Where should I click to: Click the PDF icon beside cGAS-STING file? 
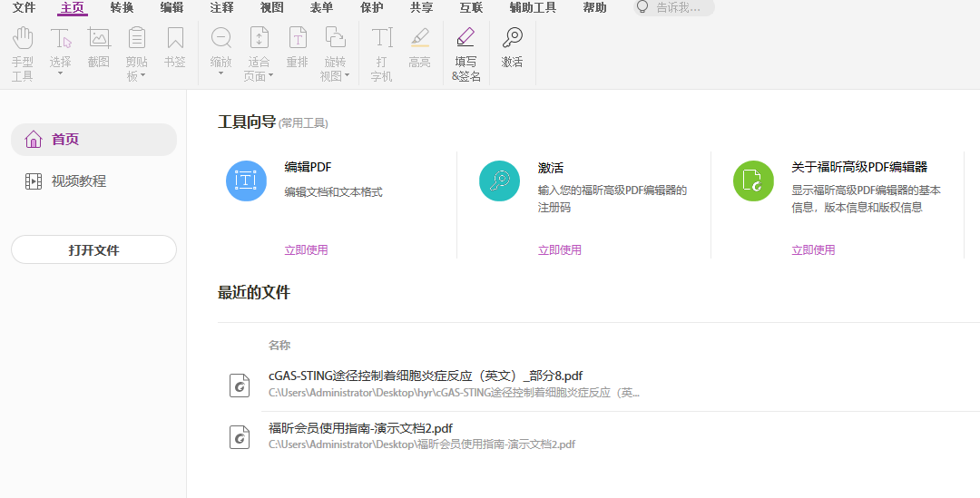pyautogui.click(x=240, y=386)
